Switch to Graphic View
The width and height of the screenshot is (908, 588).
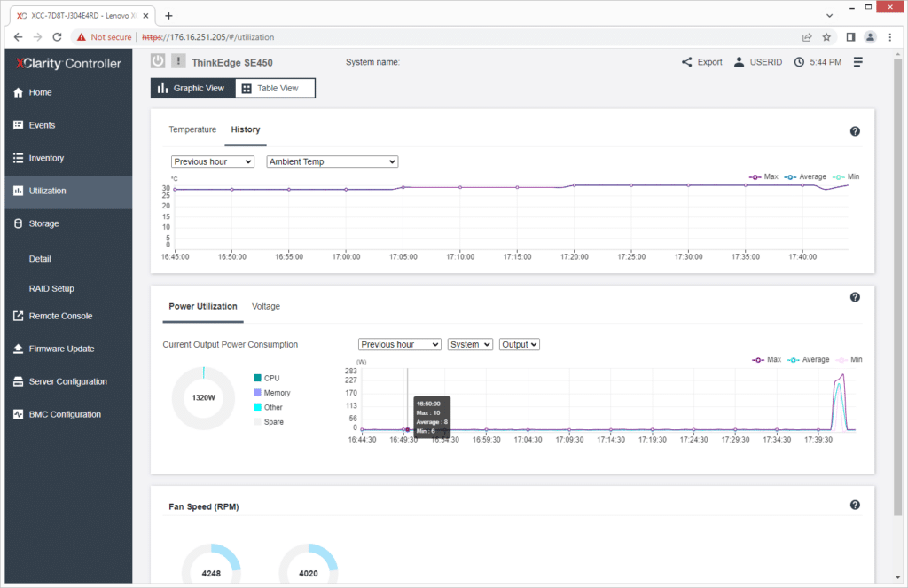point(192,88)
